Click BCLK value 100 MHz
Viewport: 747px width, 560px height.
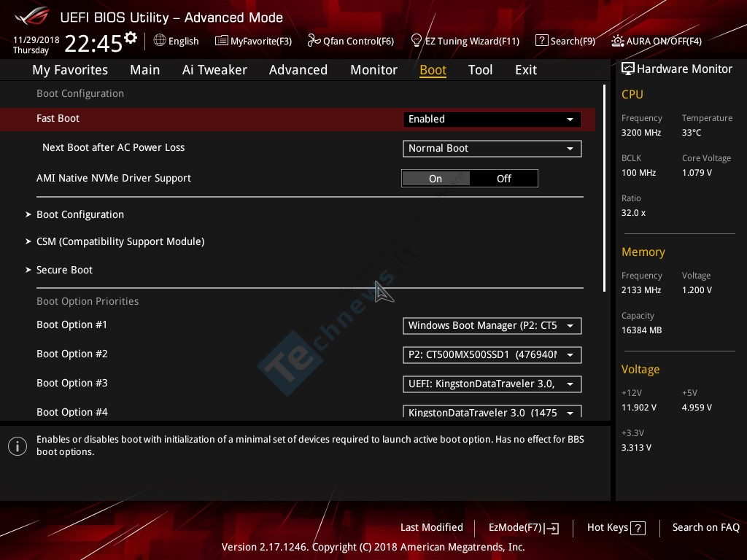tap(638, 173)
